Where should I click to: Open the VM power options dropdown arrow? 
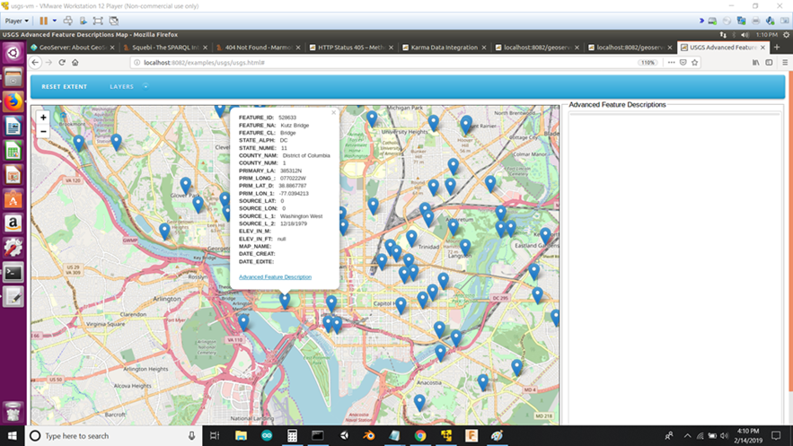(x=55, y=21)
